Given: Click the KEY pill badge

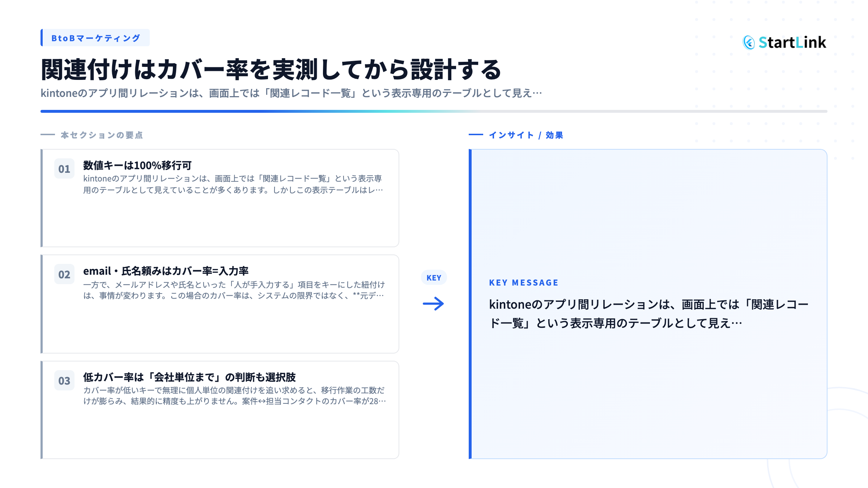Looking at the screenshot, I should 434,278.
